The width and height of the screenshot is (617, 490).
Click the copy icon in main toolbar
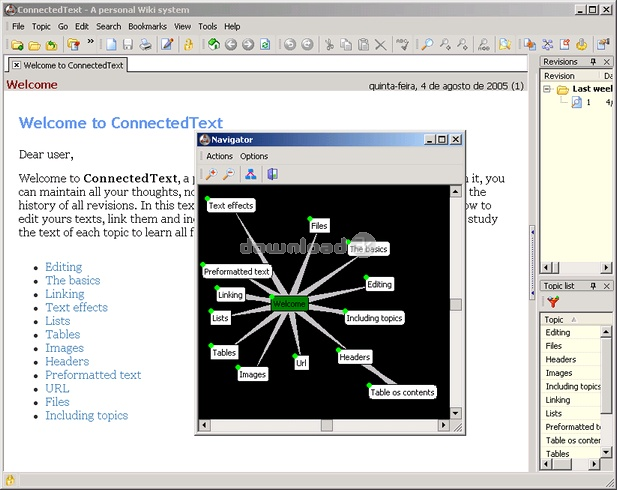click(346, 44)
